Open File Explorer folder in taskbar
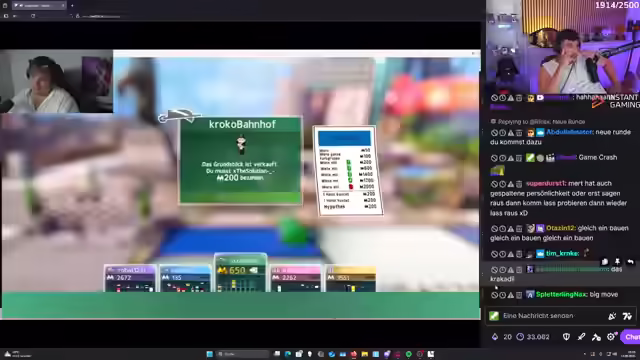This screenshot has height=360, width=640. pos(364,354)
